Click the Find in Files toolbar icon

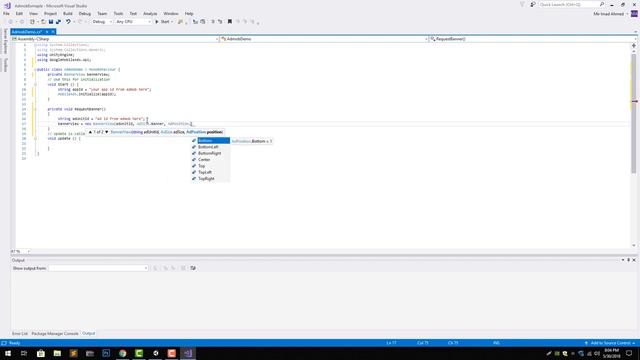point(180,22)
